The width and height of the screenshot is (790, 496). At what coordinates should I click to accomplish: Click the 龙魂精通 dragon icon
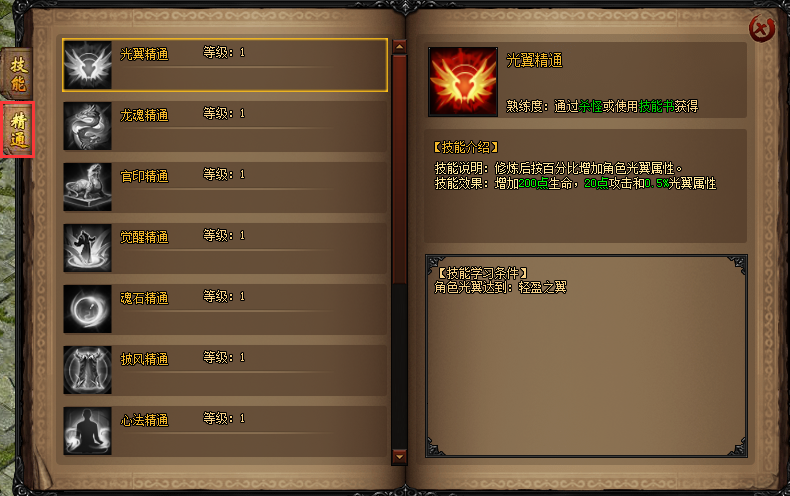point(88,126)
